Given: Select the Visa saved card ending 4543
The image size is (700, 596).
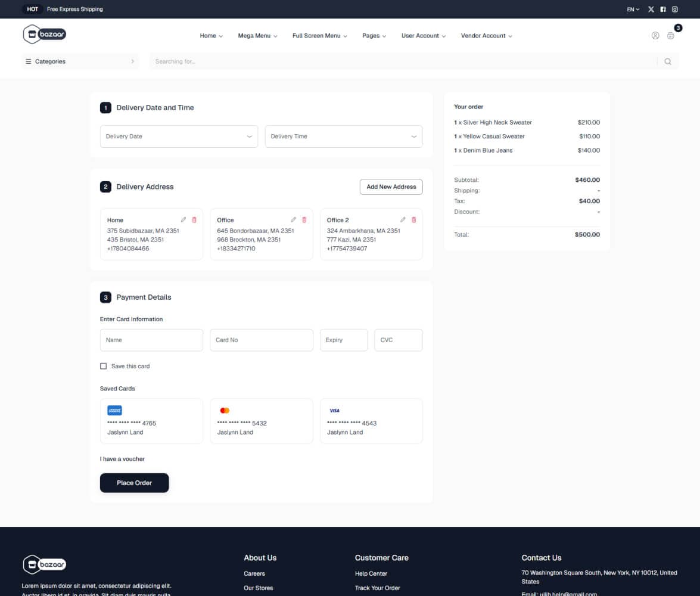Looking at the screenshot, I should pyautogui.click(x=371, y=421).
